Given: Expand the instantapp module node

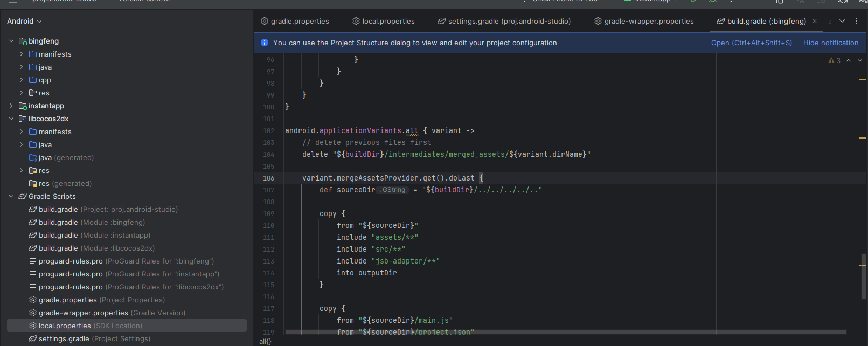Looking at the screenshot, I should (x=11, y=106).
